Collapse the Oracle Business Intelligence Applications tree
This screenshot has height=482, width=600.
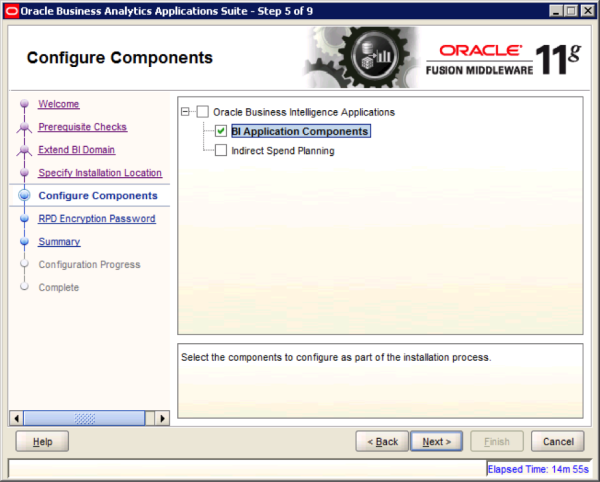coord(186,112)
